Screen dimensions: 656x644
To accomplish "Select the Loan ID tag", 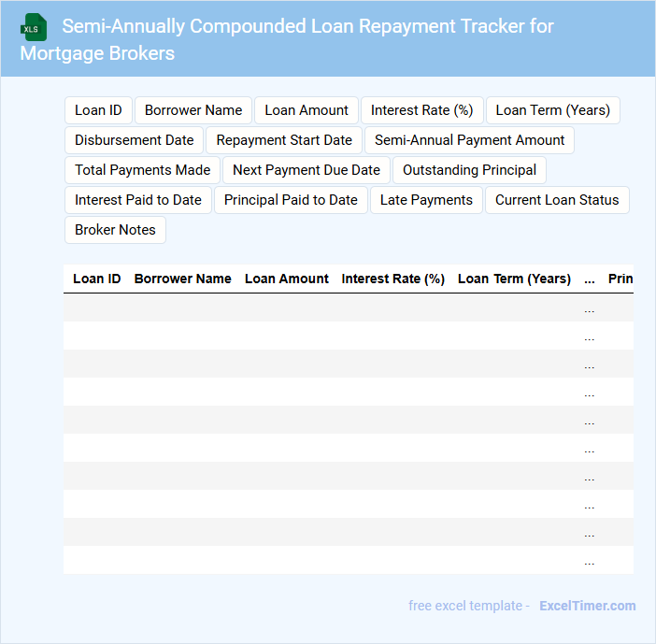I will pyautogui.click(x=98, y=110).
